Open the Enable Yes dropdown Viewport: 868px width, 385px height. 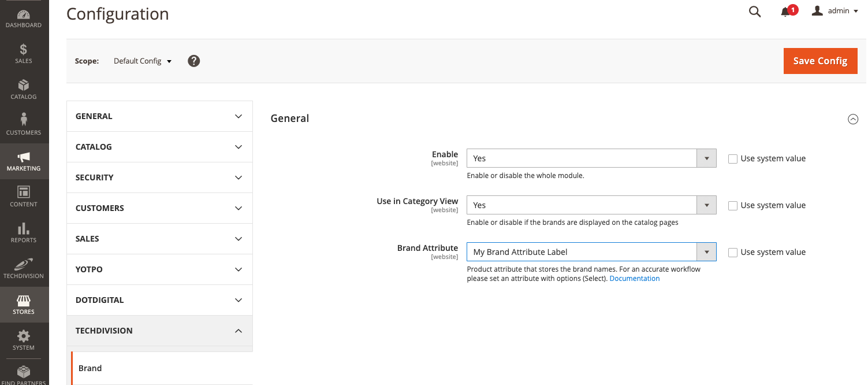pos(591,158)
